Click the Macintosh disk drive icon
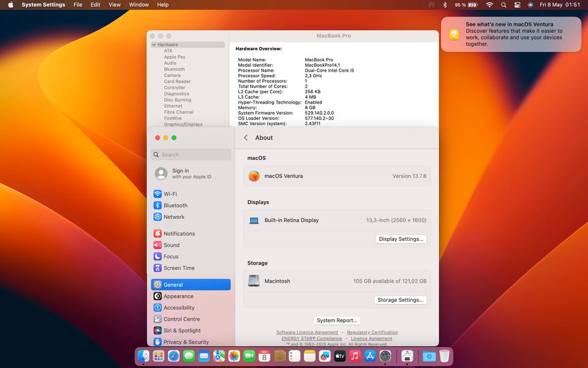 tap(254, 281)
